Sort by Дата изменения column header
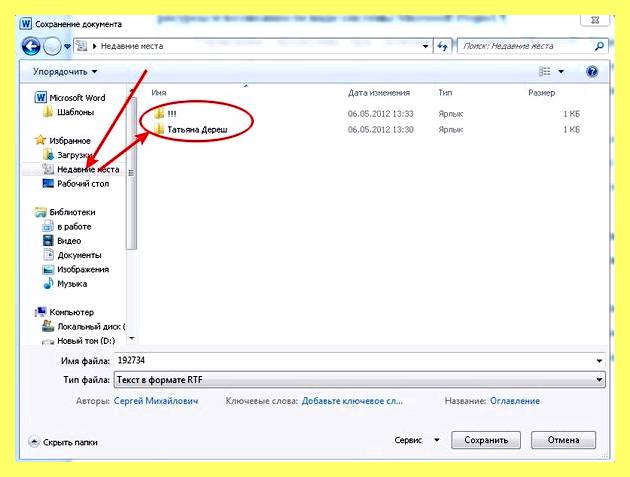The image size is (630, 477). (x=379, y=93)
